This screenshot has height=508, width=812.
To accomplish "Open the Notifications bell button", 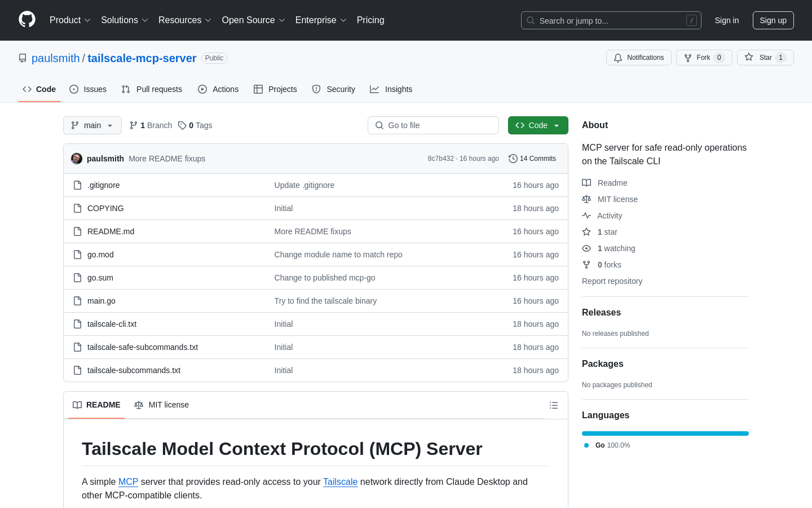I will click(638, 58).
